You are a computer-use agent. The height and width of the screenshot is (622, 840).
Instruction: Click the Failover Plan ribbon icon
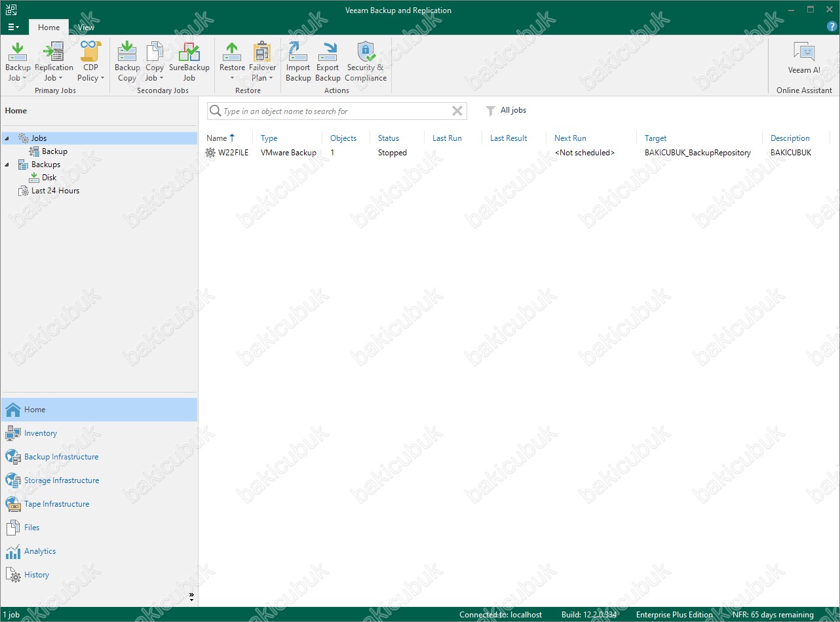tap(262, 51)
